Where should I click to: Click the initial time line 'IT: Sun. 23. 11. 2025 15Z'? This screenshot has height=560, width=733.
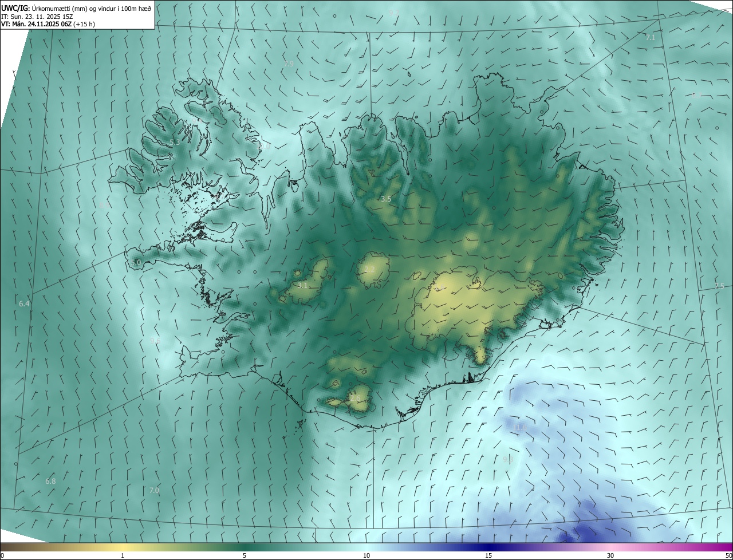pos(36,16)
